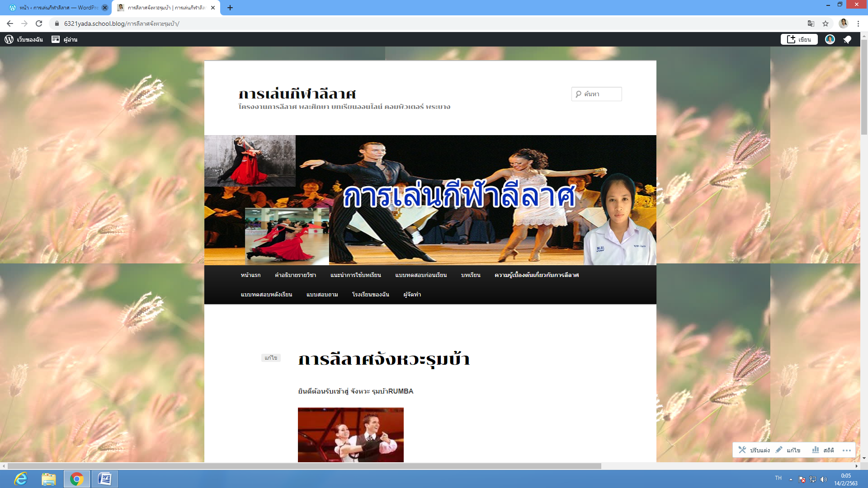868x488 pixels.
Task: Open the Word application in the taskbar
Action: pos(105,479)
